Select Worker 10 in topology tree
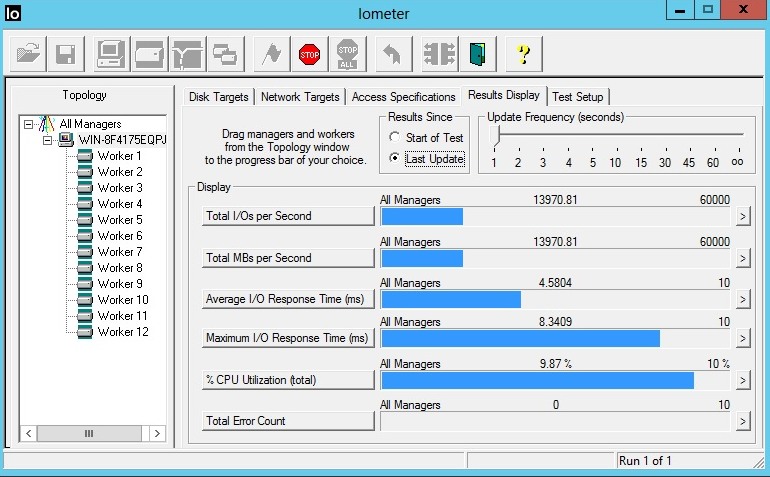 pyautogui.click(x=123, y=300)
